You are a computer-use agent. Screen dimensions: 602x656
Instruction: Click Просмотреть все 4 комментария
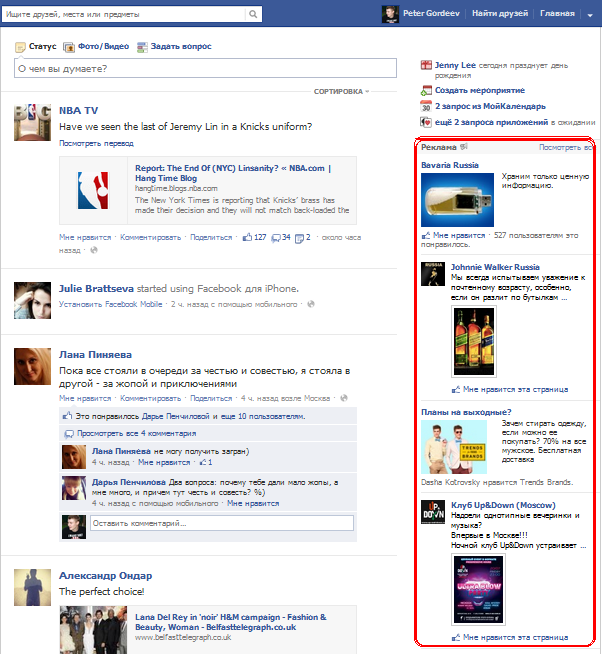pos(136,433)
